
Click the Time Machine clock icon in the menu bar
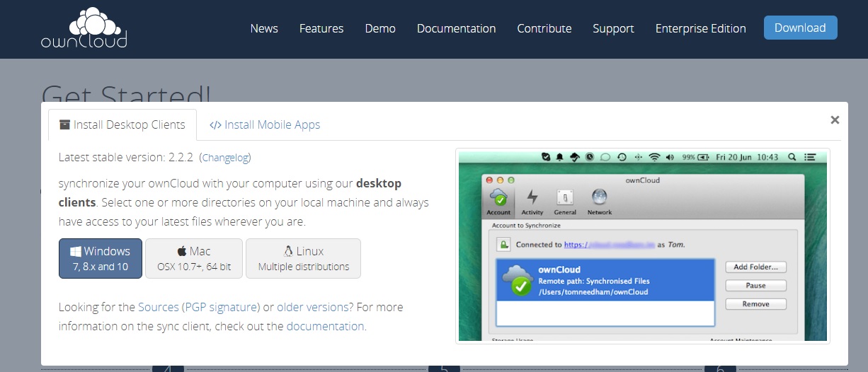(x=622, y=157)
